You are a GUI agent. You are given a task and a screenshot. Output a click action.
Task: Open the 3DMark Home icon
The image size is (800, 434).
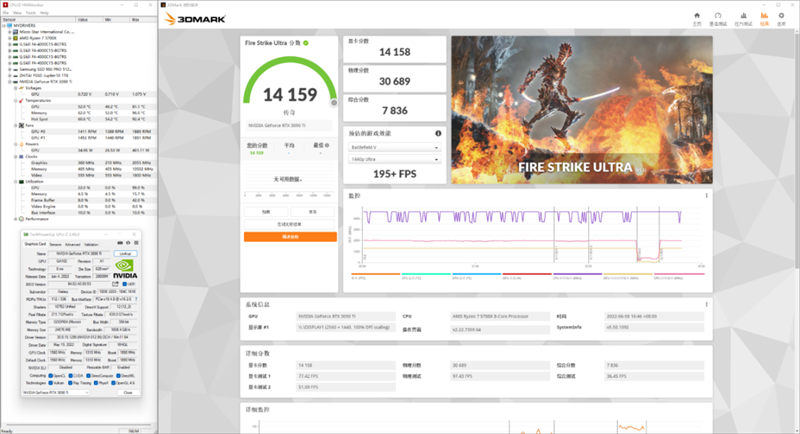point(697,17)
